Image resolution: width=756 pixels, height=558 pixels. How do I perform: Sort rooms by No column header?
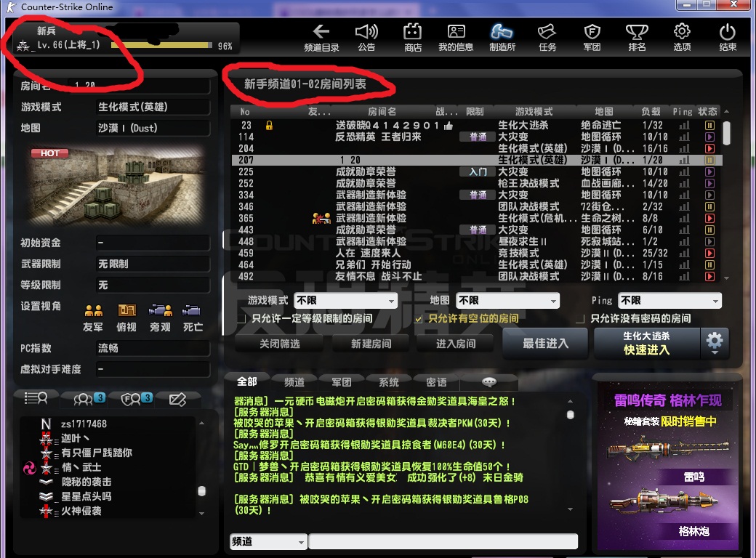[x=245, y=112]
